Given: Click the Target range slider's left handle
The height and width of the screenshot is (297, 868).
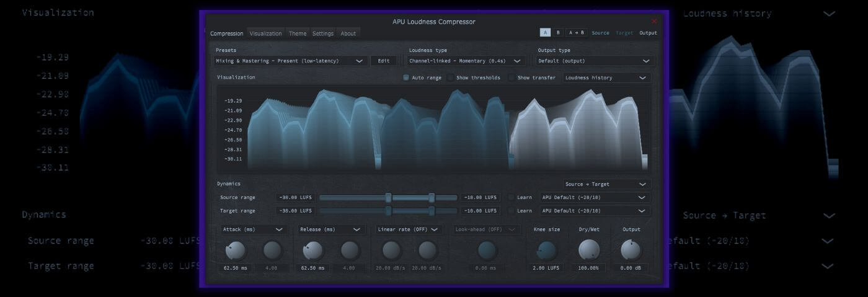Looking at the screenshot, I should tap(388, 211).
